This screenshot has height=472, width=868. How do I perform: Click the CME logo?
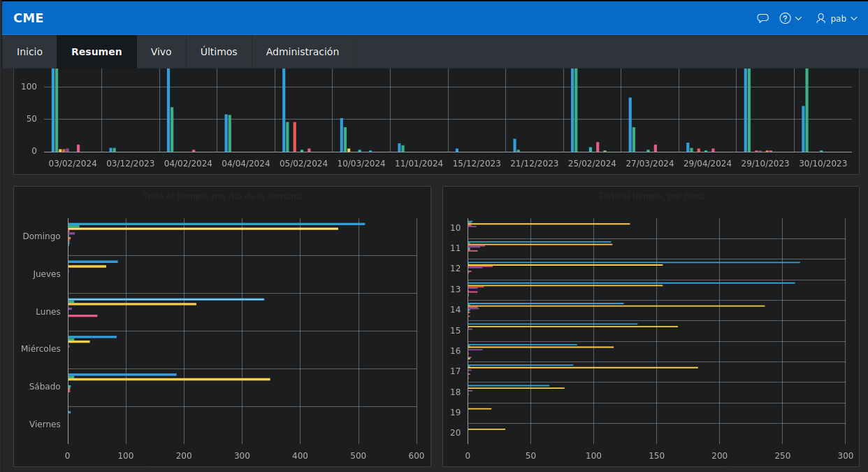click(x=28, y=17)
